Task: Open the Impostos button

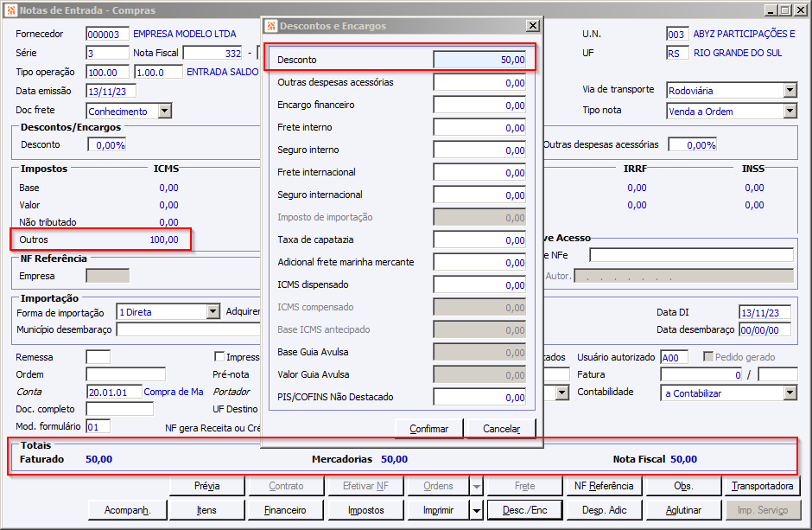Action: [365, 510]
